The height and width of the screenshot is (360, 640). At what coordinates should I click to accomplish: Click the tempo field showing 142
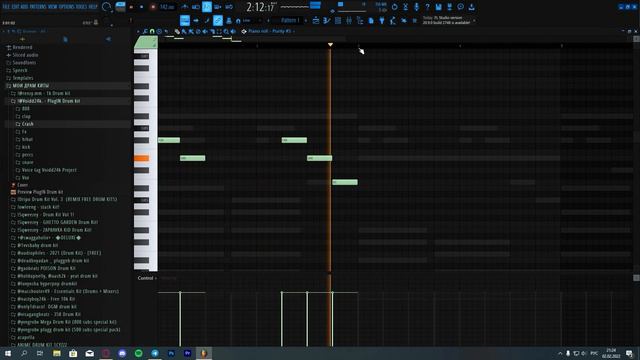(x=167, y=7)
